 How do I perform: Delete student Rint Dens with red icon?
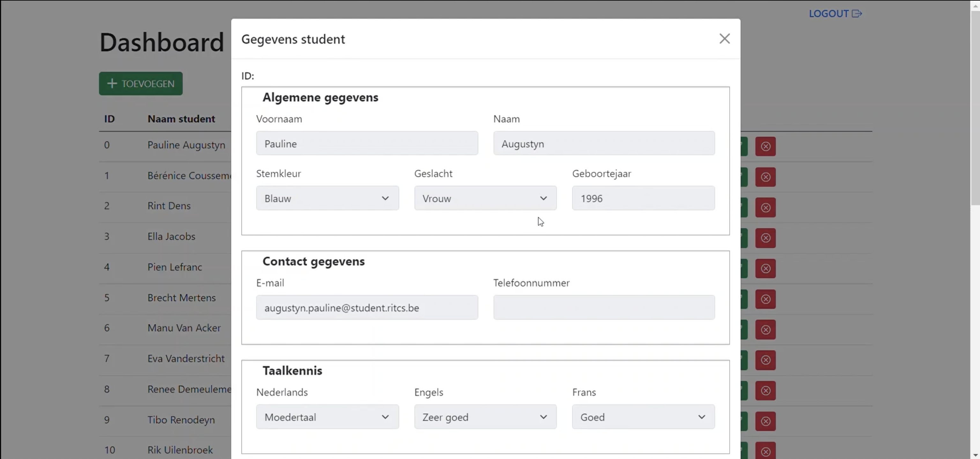point(765,208)
